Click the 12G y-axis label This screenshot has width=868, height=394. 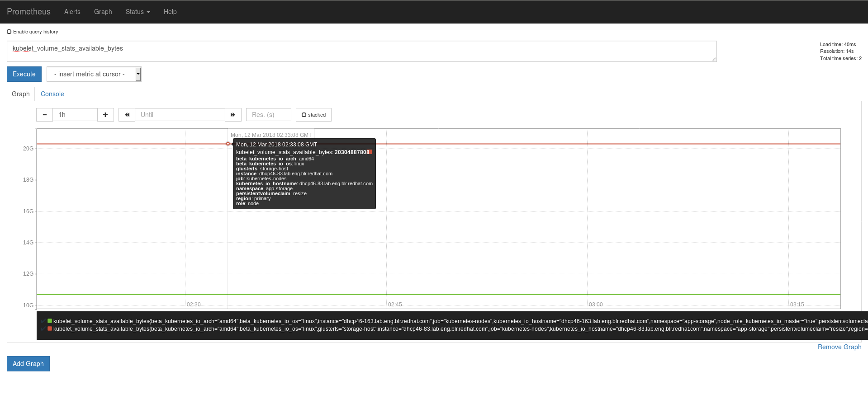point(28,274)
